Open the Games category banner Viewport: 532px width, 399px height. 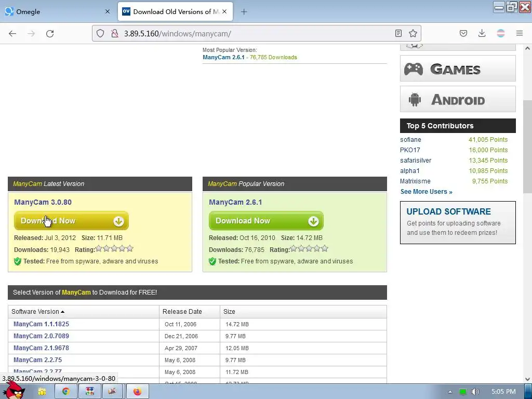tap(458, 69)
